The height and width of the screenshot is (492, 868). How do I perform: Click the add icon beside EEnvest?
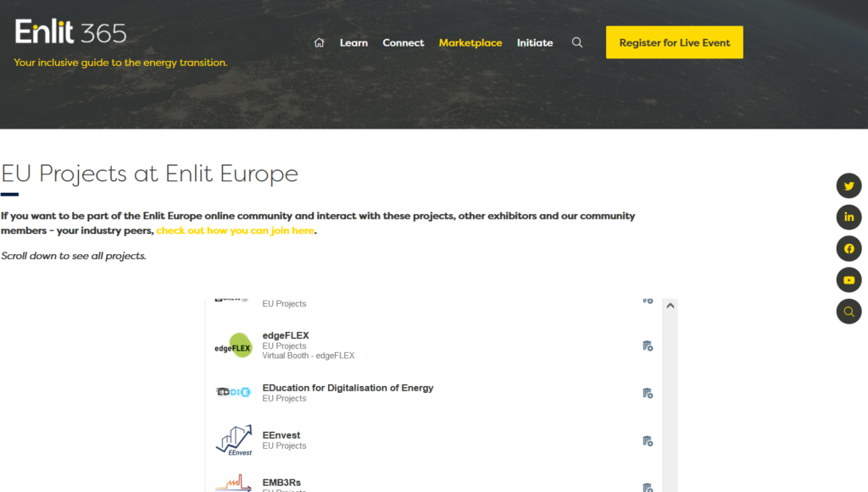648,441
